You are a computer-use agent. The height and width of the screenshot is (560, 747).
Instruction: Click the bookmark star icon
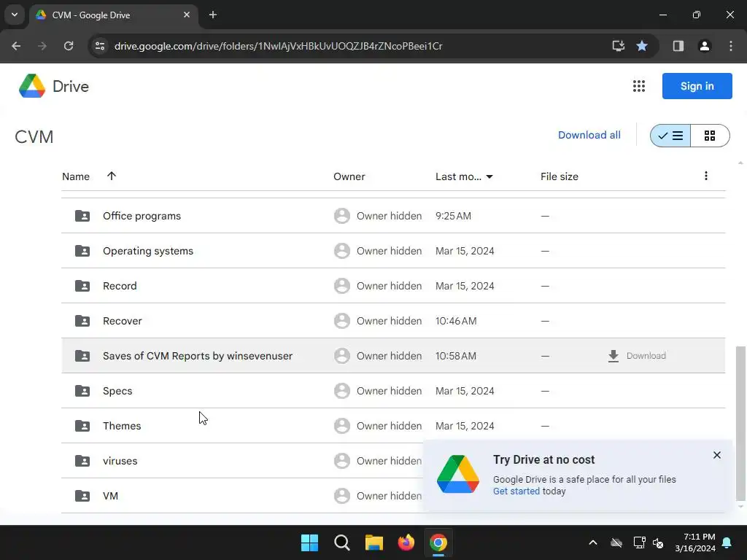point(642,46)
